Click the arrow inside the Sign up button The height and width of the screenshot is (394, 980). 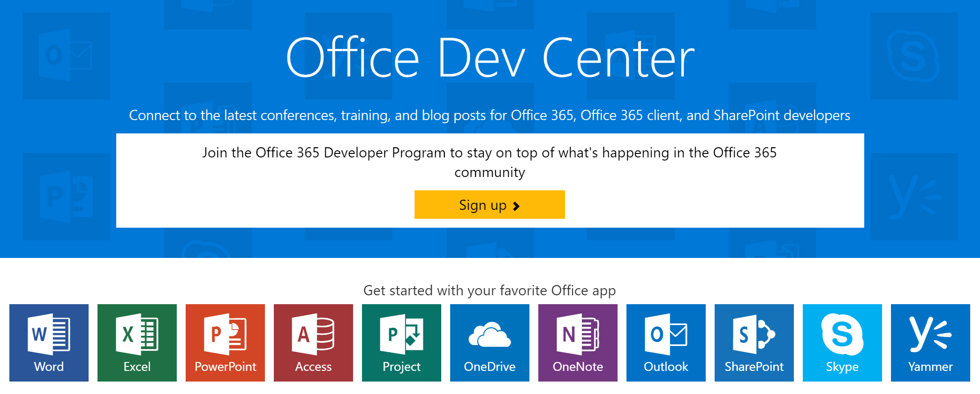(516, 205)
